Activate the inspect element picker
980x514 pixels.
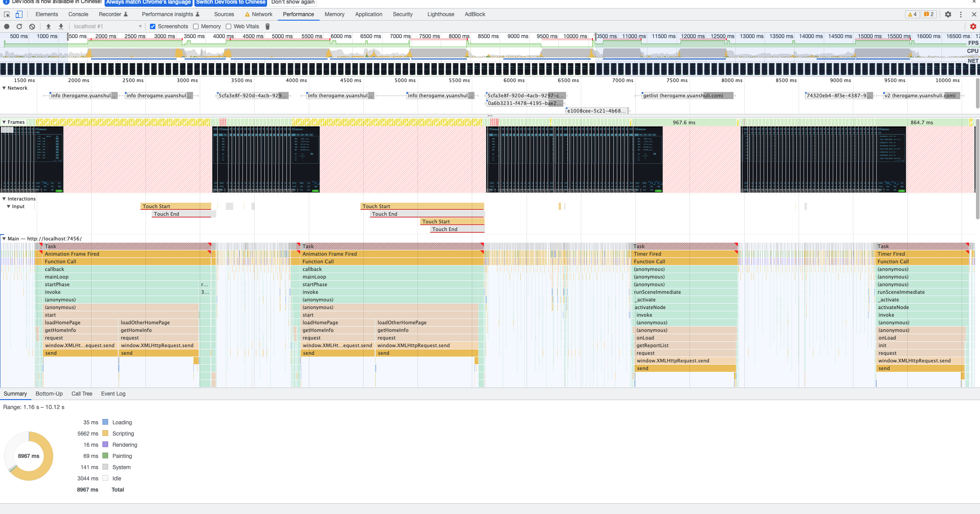[x=7, y=14]
